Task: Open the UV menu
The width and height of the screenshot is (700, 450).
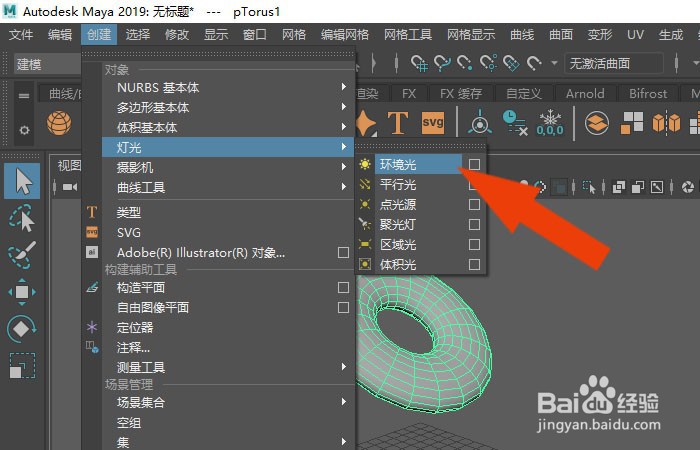Action: point(635,34)
